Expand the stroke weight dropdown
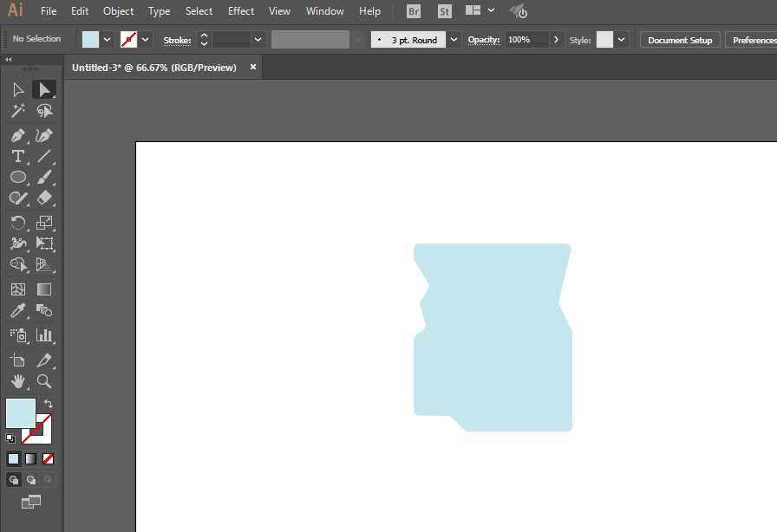Image resolution: width=777 pixels, height=532 pixels. pyautogui.click(x=258, y=40)
